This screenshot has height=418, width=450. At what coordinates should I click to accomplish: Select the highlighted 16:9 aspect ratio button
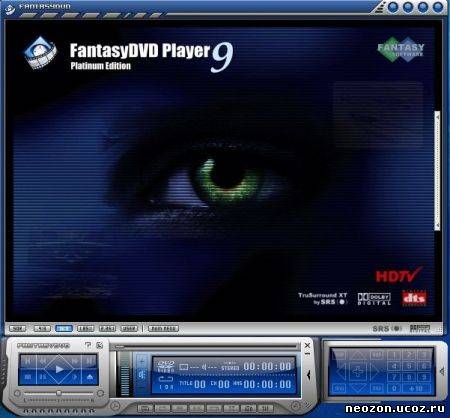(64, 329)
